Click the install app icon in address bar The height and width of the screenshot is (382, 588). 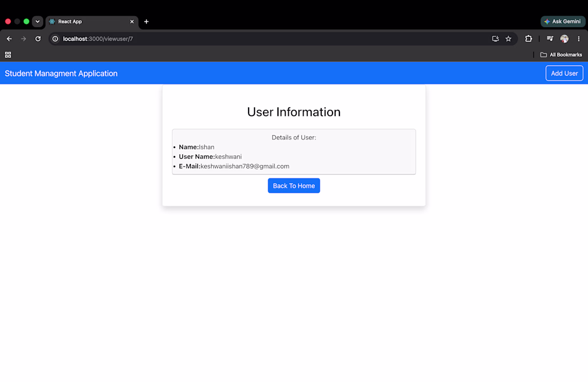pos(496,38)
